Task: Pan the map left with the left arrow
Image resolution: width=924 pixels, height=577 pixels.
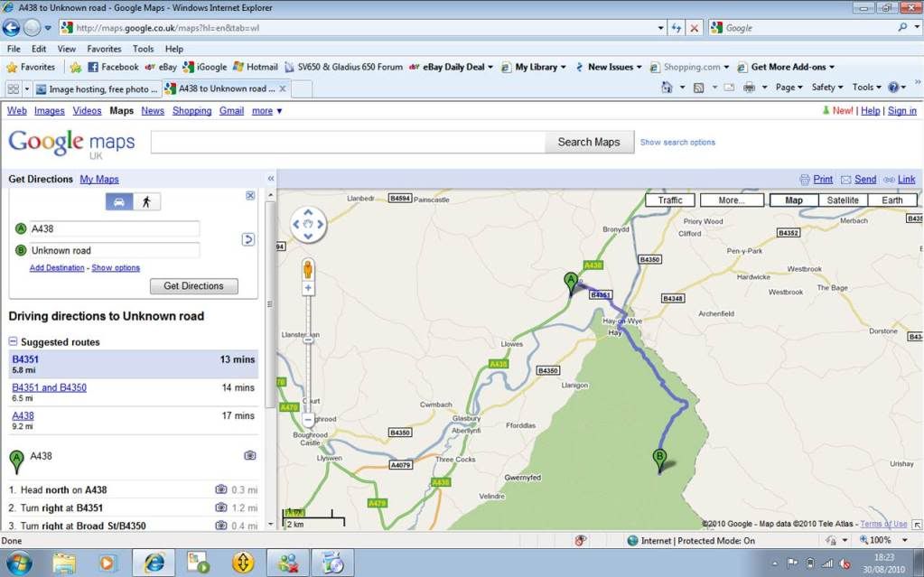Action: pyautogui.click(x=296, y=224)
